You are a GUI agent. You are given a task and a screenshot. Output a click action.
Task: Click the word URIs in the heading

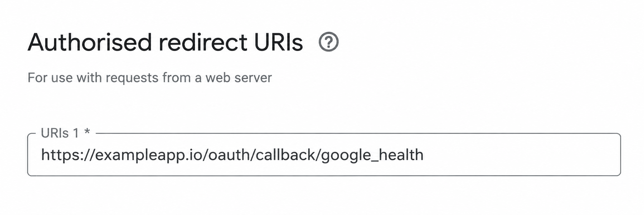click(279, 42)
